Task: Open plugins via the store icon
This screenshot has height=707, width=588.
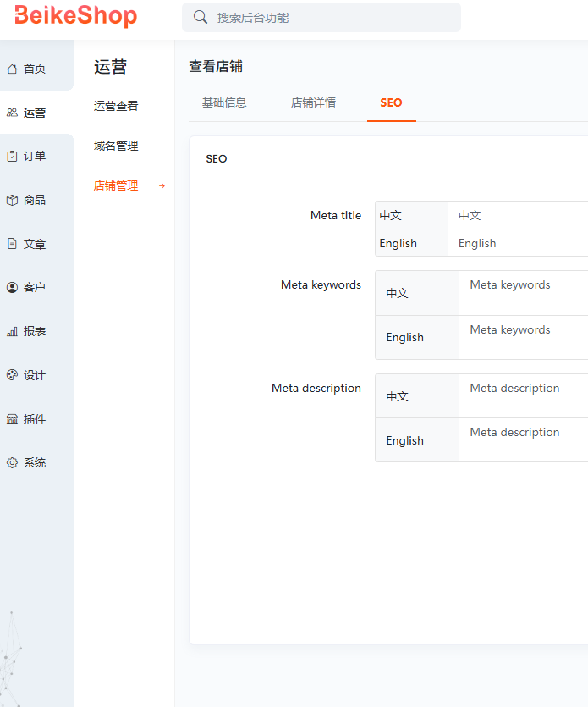Action: pos(12,419)
